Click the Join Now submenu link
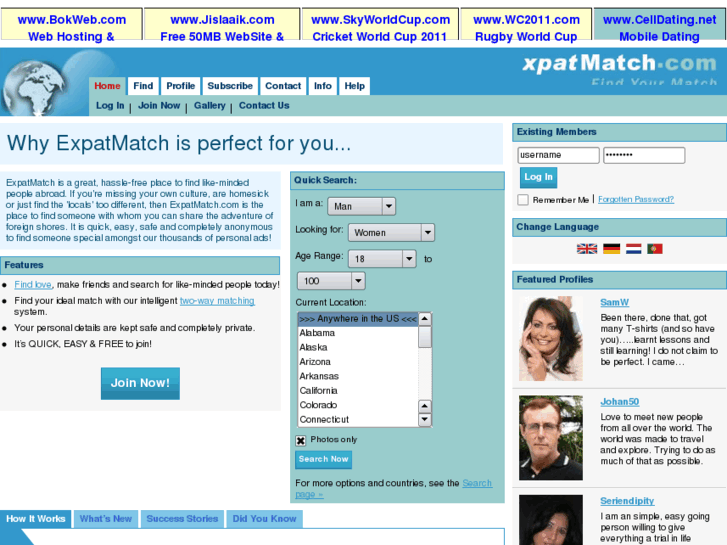Image resolution: width=727 pixels, height=545 pixels. pos(159,106)
